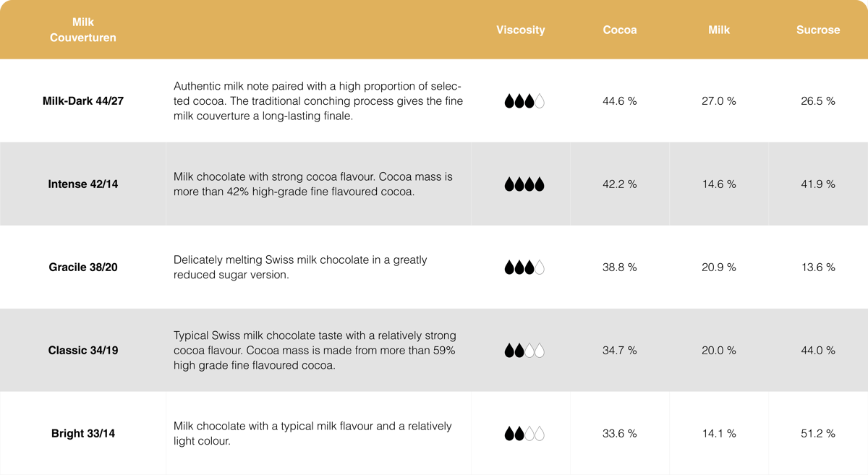Click the Milk-Dark 44/27 viscosity drops icon

point(524,101)
